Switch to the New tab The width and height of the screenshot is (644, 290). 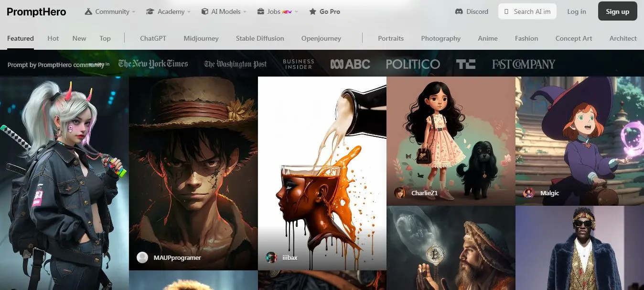79,38
